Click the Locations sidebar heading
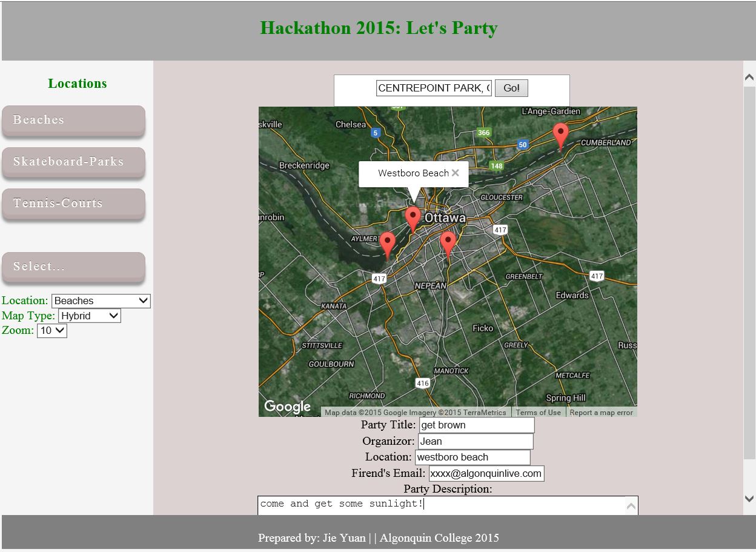Image resolution: width=756 pixels, height=552 pixels. click(78, 84)
